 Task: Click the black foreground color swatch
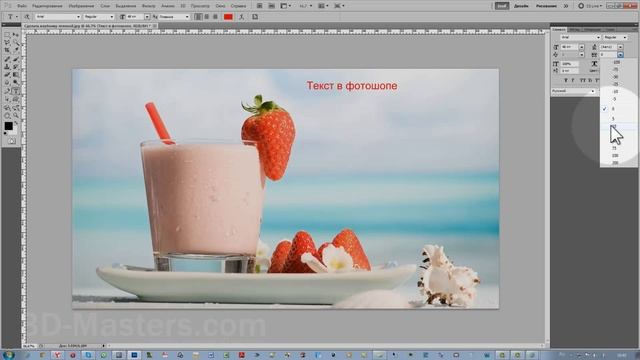[9, 126]
